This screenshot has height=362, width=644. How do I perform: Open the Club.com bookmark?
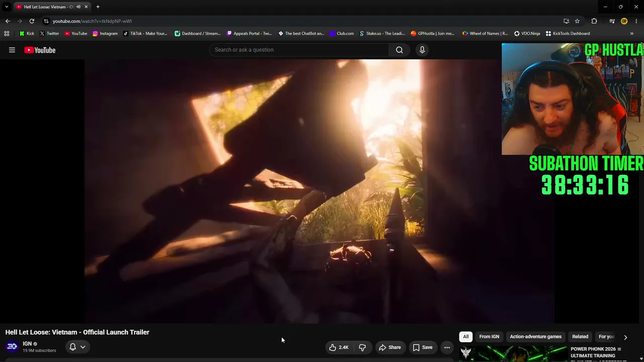[342, 34]
